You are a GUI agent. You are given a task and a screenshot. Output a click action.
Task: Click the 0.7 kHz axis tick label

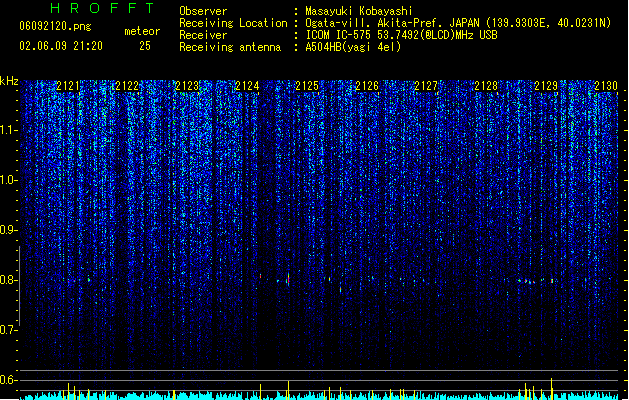8,330
